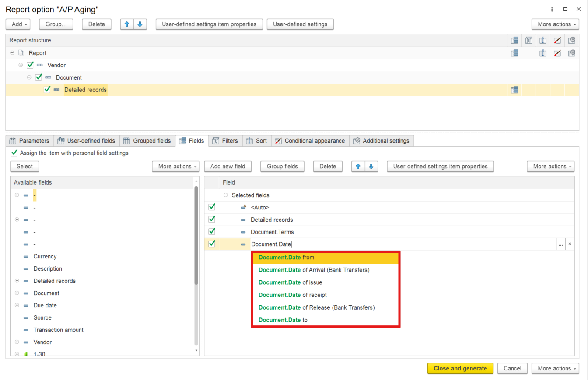Click field icon beside Document.Terms in Selected fields
Viewport: 588px width, 380px height.
pos(243,232)
